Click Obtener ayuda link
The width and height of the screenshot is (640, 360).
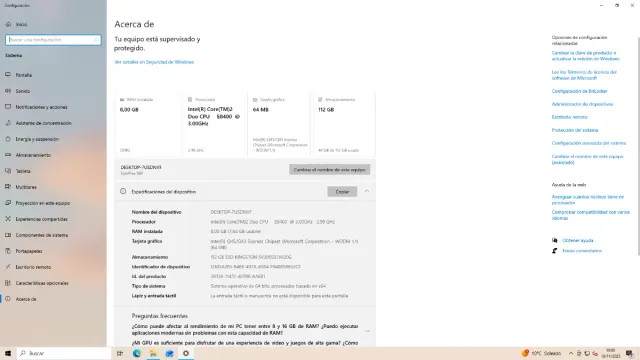578,240
